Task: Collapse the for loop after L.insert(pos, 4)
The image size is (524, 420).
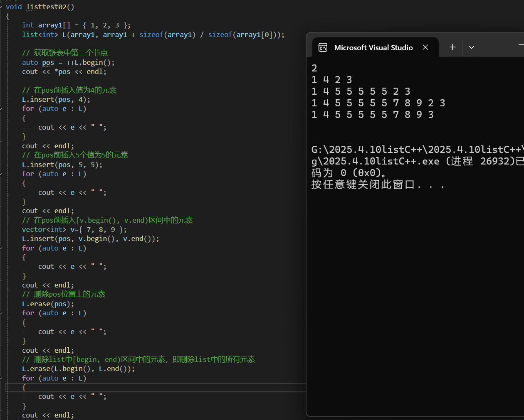Action: coord(1,109)
